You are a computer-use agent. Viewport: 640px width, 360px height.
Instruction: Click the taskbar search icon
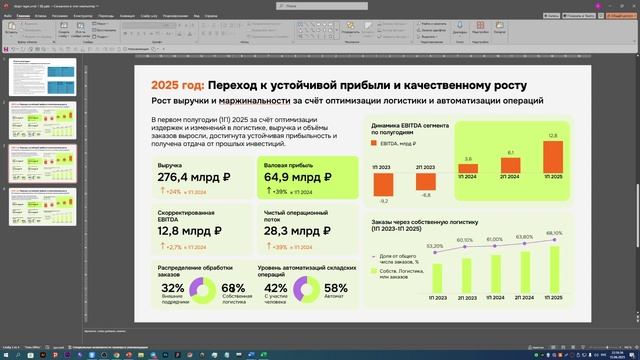click(18, 356)
